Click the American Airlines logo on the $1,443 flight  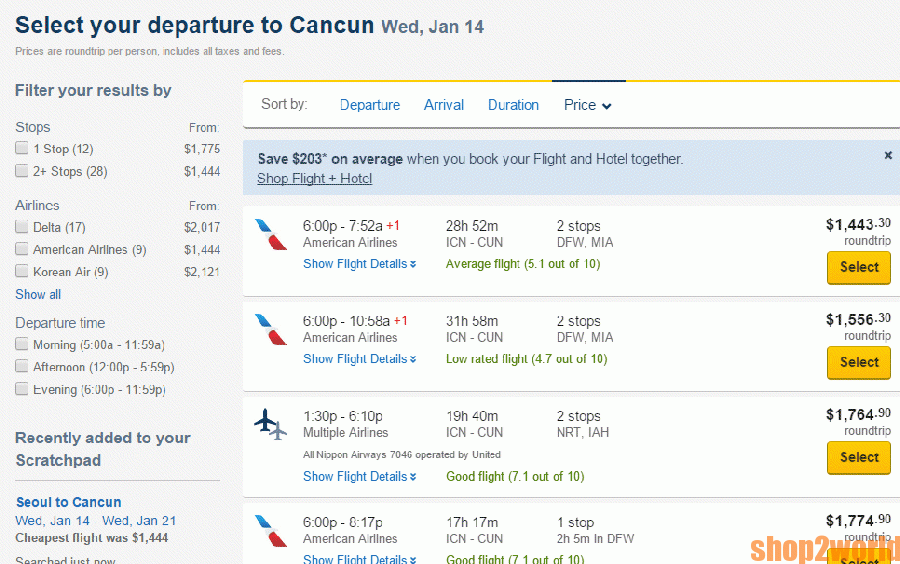(x=270, y=234)
